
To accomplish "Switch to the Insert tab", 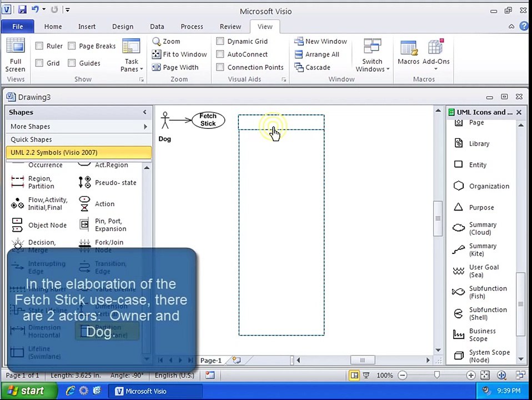I will (x=87, y=27).
